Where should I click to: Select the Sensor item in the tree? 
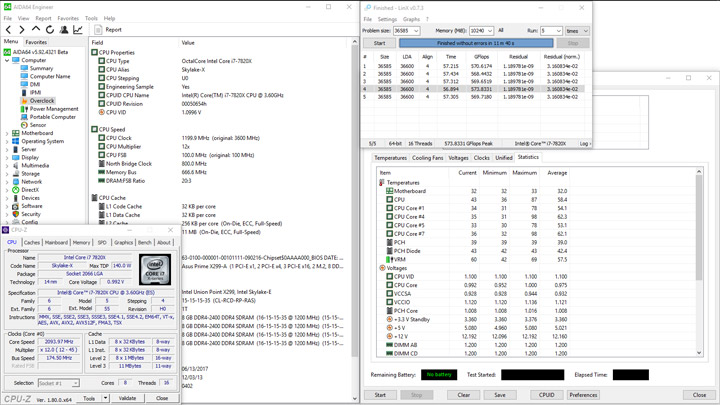(x=37, y=125)
